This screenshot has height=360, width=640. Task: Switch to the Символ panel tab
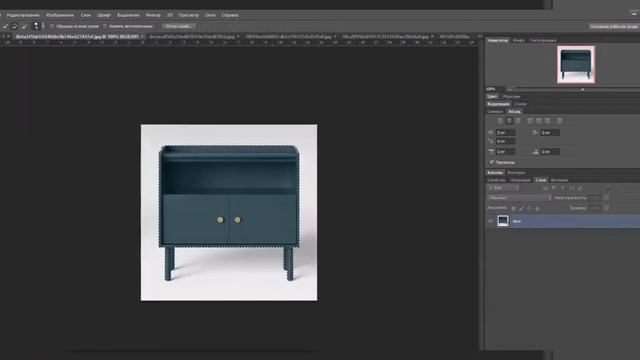(495, 111)
